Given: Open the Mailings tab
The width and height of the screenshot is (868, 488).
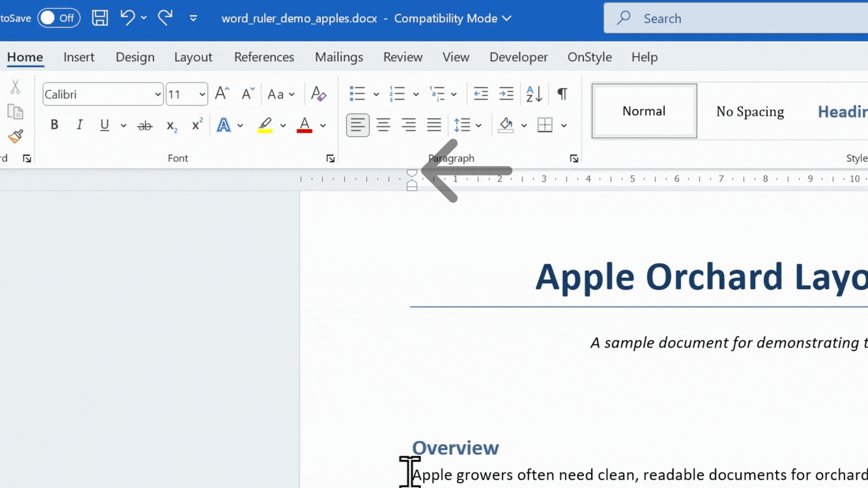Looking at the screenshot, I should 339,57.
